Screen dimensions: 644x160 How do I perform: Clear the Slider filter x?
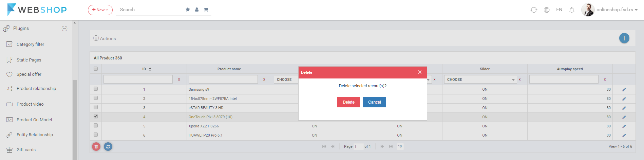[519, 79]
